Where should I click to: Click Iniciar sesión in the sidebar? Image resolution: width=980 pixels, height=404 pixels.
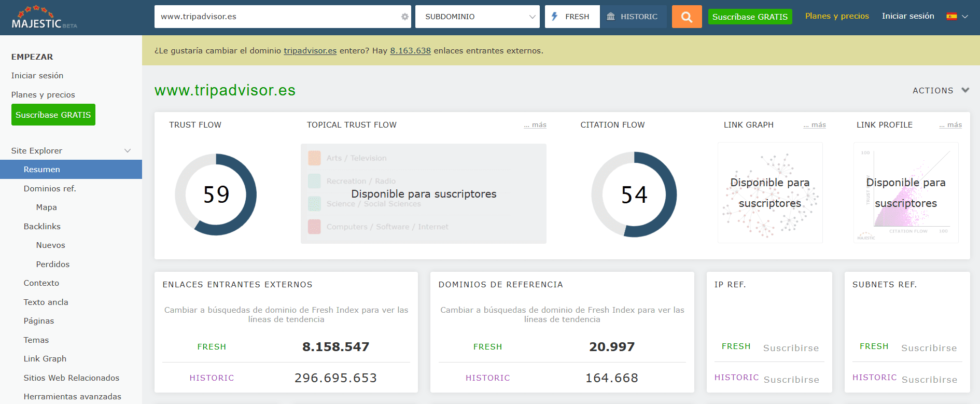37,76
